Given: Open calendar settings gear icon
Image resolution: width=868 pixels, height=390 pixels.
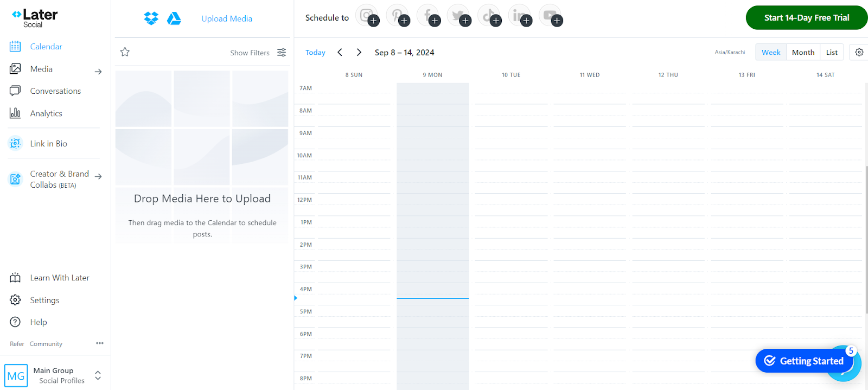Looking at the screenshot, I should click(x=859, y=52).
